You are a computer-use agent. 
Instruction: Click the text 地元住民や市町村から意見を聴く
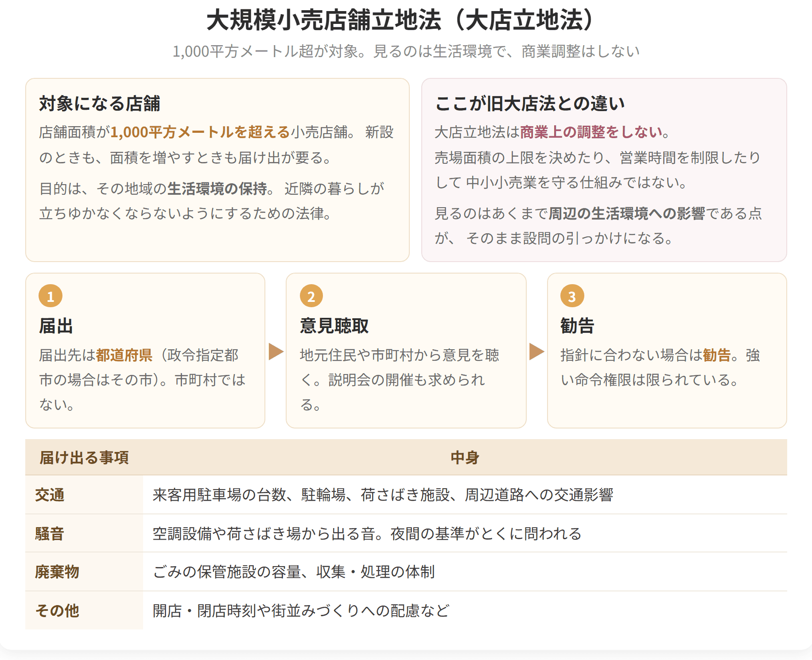[x=400, y=367]
